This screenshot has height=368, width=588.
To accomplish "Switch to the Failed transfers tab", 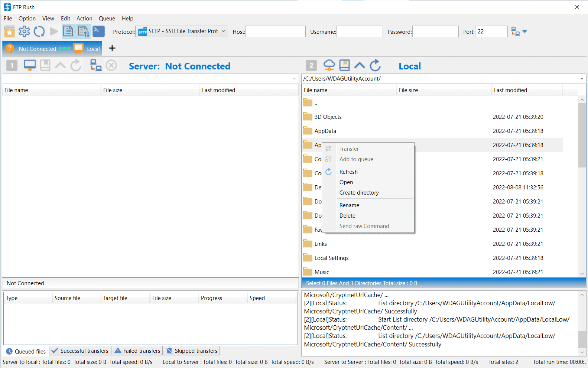I will click(x=137, y=351).
